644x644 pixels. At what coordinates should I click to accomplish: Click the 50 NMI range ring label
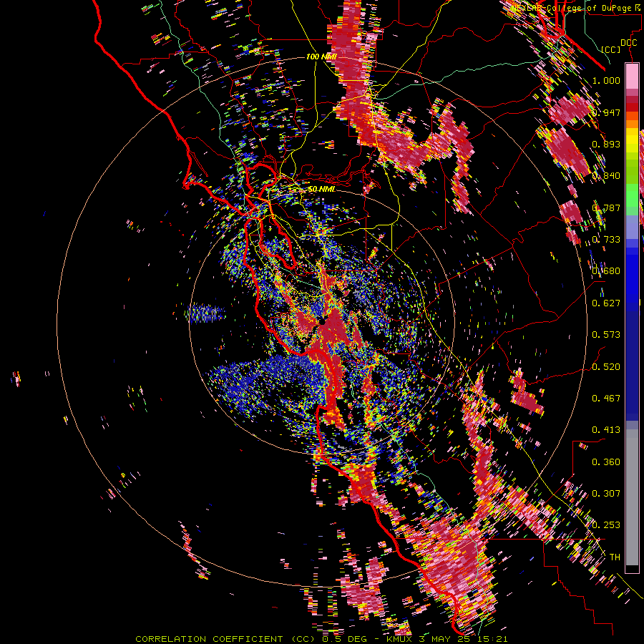pyautogui.click(x=321, y=189)
